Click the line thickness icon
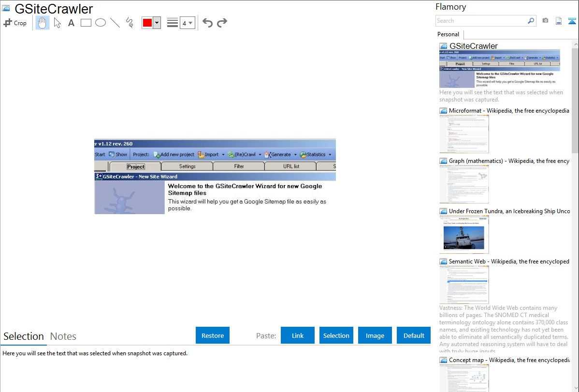The height and width of the screenshot is (392, 579). tap(172, 23)
